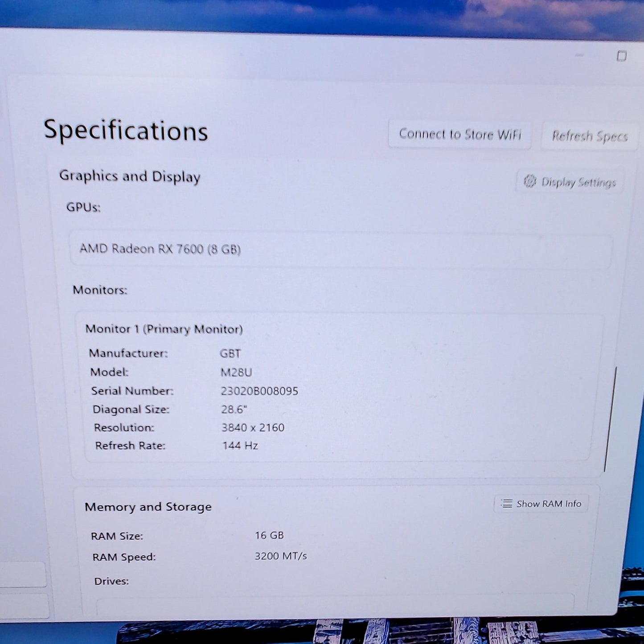Click the Manufacturer value GBT

(230, 354)
